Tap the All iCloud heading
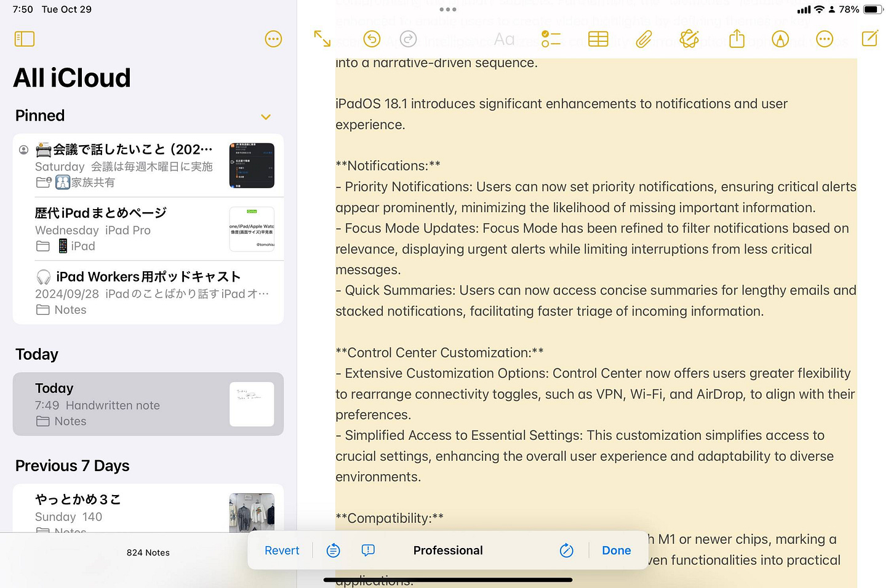This screenshot has height=588, width=896. click(x=72, y=78)
